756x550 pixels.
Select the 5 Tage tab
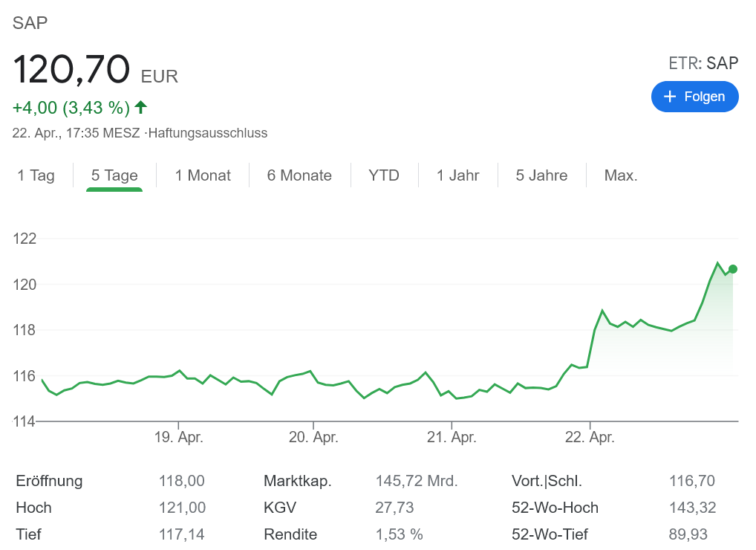tap(114, 175)
